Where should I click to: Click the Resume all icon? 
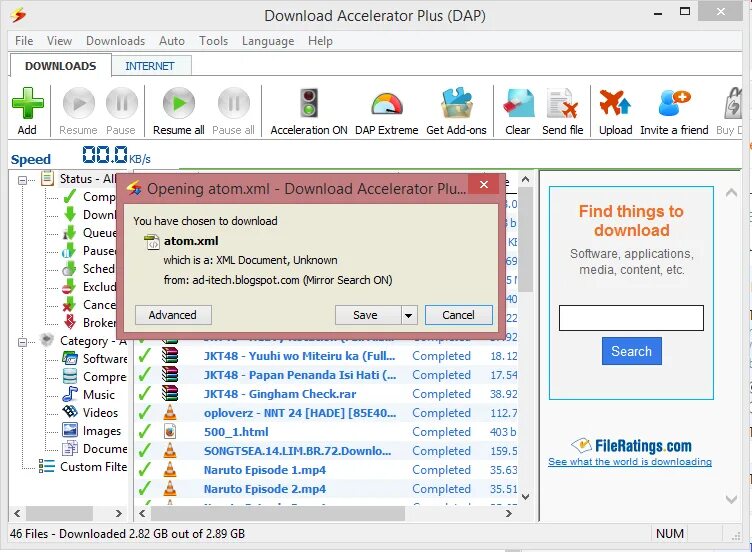point(179,103)
